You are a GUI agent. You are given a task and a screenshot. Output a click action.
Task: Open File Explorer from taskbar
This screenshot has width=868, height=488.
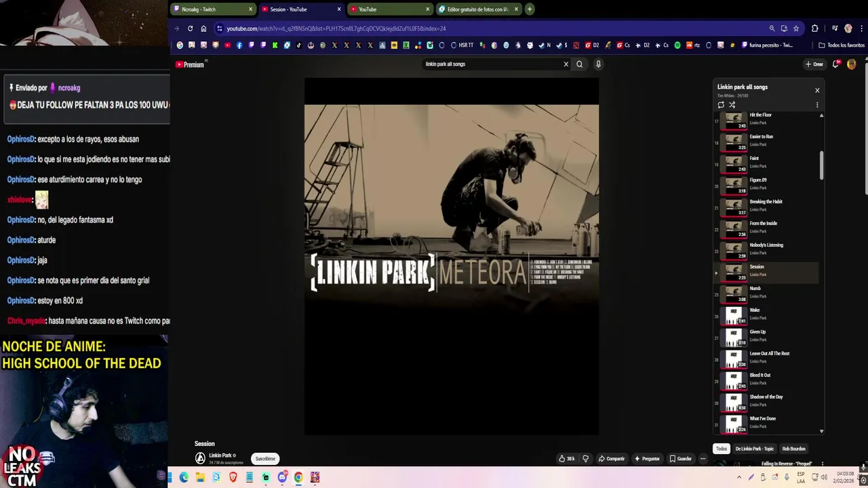200,478
